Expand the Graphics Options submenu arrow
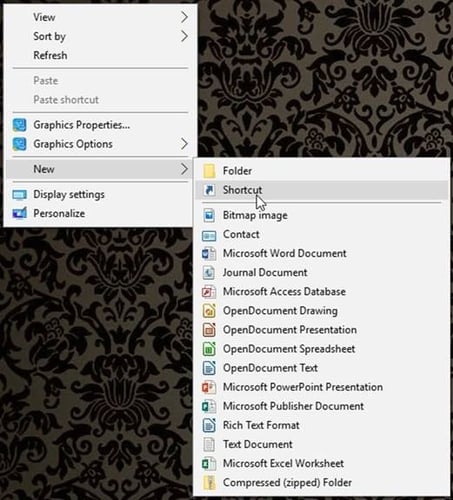The width and height of the screenshot is (453, 500). (184, 144)
